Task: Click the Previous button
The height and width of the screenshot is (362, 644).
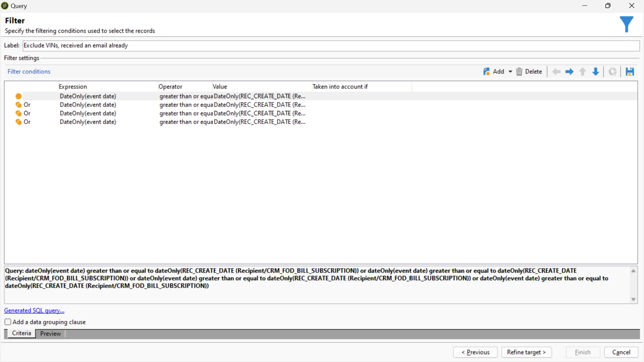Action: 475,352
